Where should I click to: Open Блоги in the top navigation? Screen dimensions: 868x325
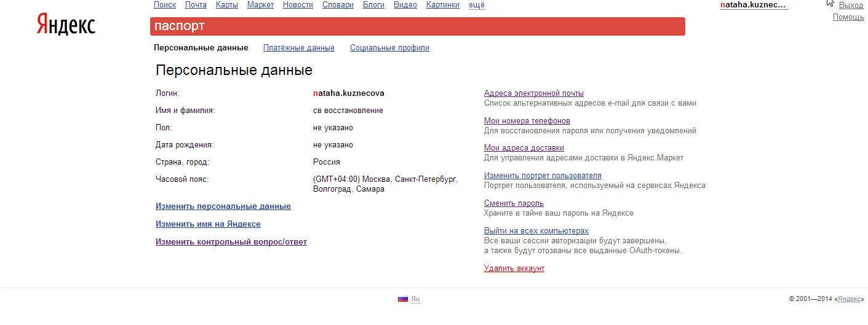373,5
